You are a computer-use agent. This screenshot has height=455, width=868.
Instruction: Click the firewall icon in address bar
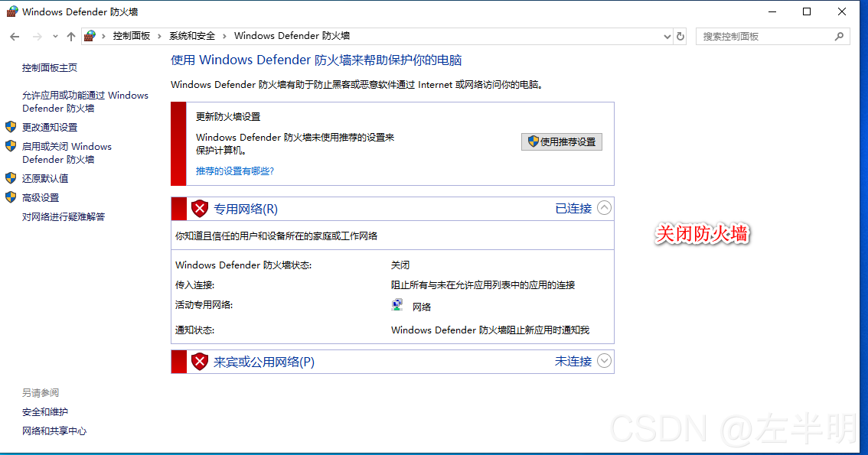[90, 37]
